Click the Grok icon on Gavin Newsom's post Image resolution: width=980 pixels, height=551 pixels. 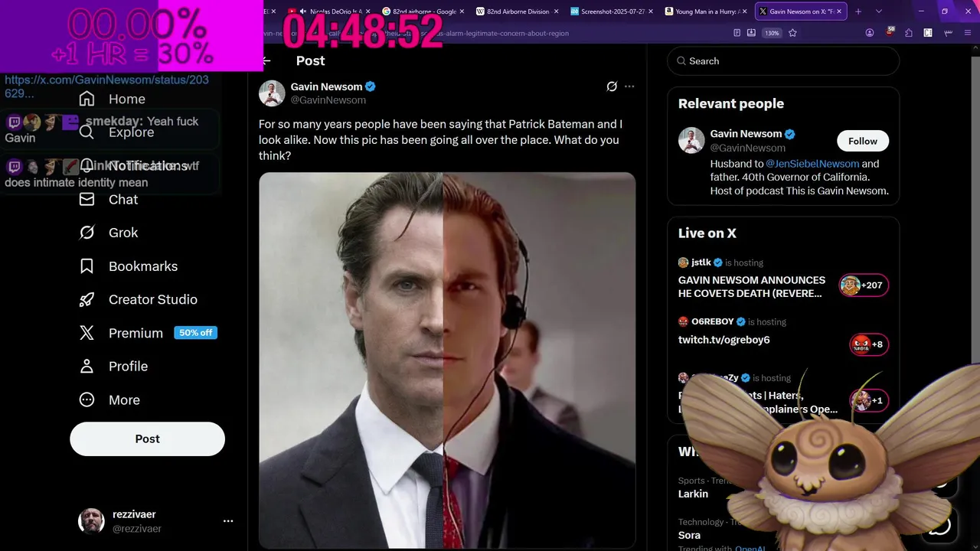[x=612, y=86]
